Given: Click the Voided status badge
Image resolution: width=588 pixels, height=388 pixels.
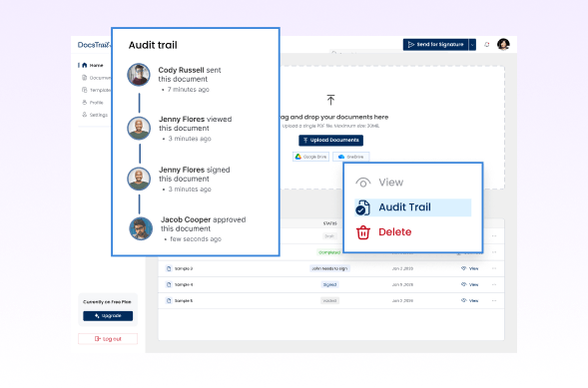Looking at the screenshot, I should point(329,301).
